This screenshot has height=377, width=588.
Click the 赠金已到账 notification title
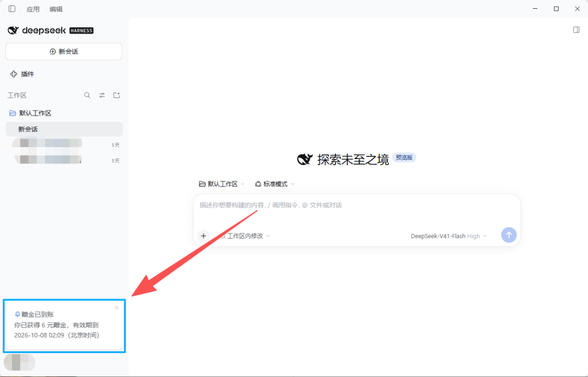coord(38,314)
